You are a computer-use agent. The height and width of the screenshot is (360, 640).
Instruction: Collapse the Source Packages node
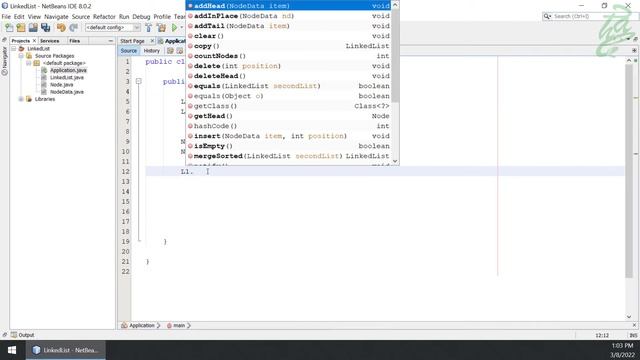[21, 56]
